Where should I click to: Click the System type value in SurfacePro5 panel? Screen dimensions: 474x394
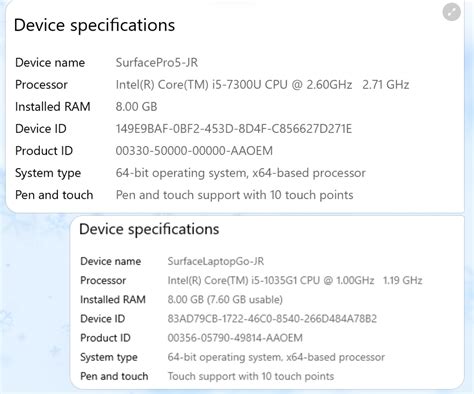pos(241,173)
